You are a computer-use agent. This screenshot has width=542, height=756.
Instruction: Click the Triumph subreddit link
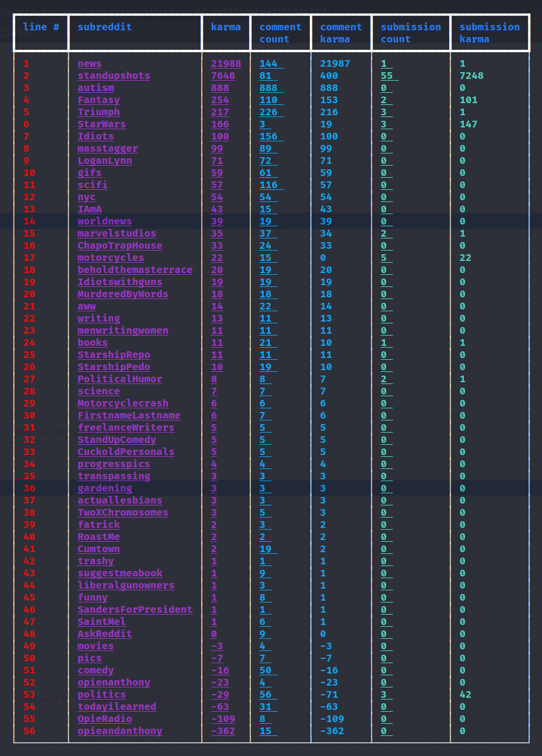[99, 112]
